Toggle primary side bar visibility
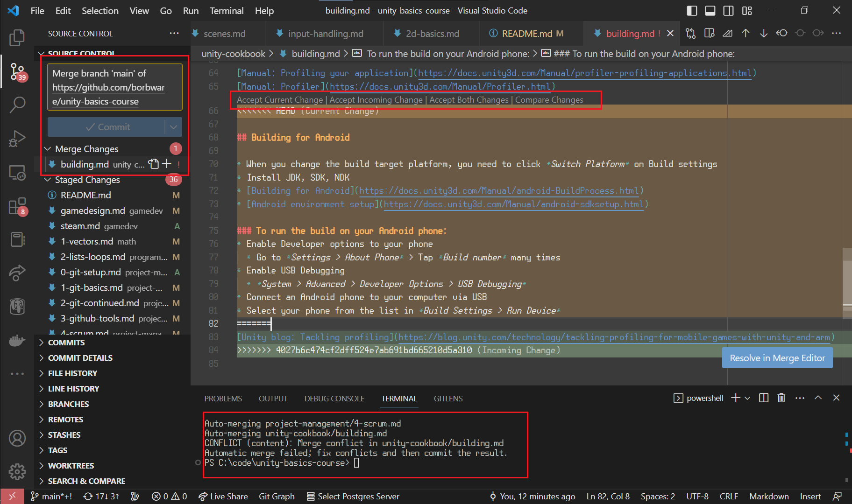 pos(692,11)
